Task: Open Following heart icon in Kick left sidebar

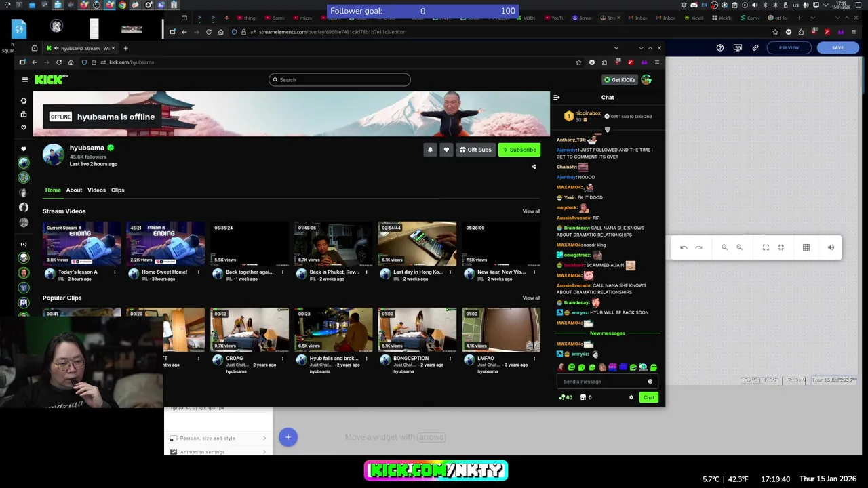Action: (24, 127)
